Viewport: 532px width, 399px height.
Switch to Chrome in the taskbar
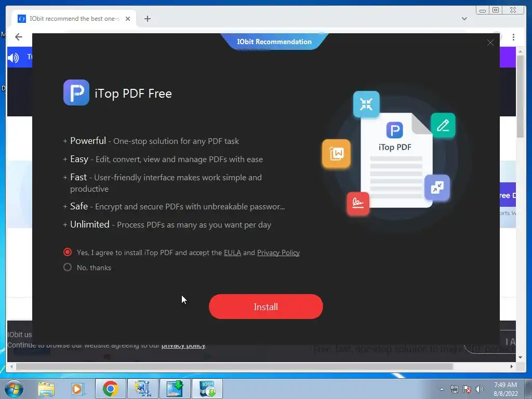[111, 389]
